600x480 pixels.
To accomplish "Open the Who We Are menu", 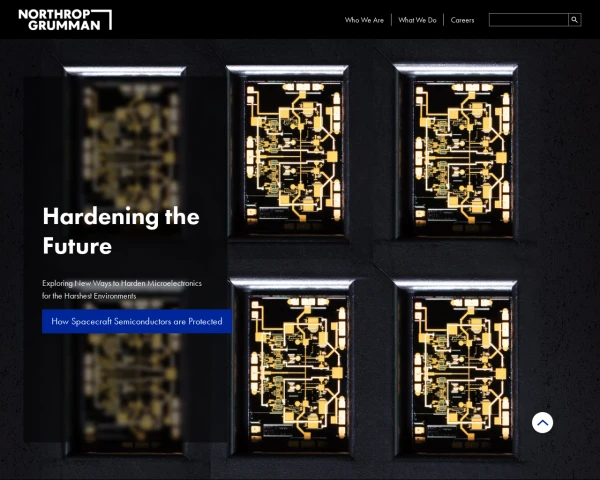I will point(364,20).
